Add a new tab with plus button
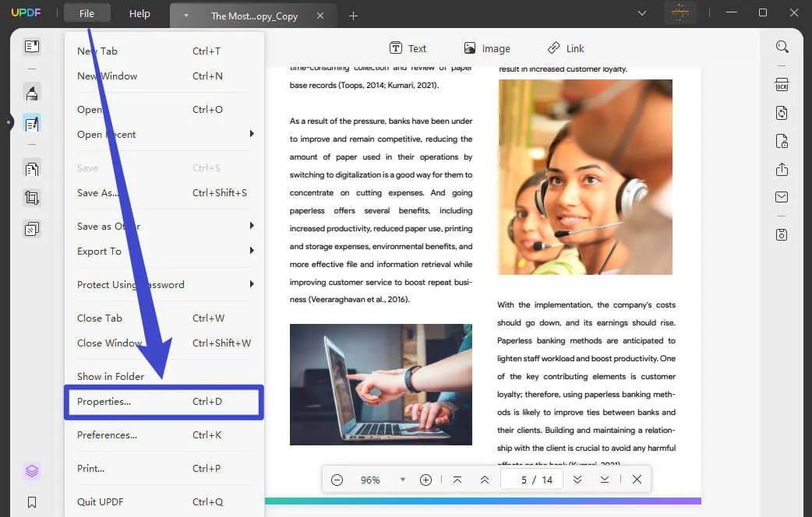 click(x=353, y=16)
